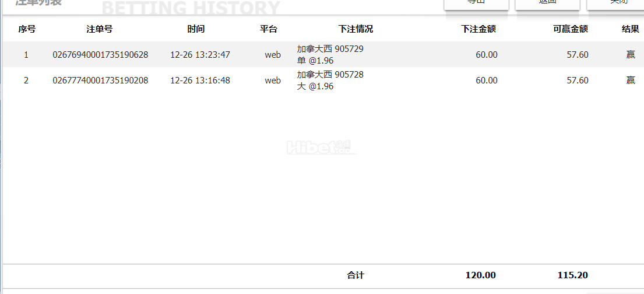Image resolution: width=644 pixels, height=294 pixels.
Task: Select bet order 02677740001735190208
Action: tap(100, 80)
